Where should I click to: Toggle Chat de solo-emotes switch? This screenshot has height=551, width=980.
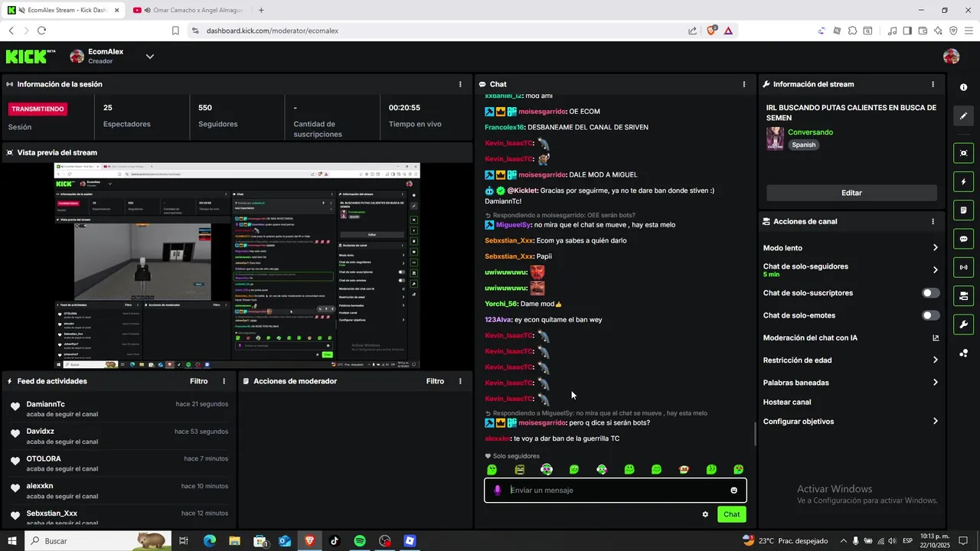[x=930, y=315]
